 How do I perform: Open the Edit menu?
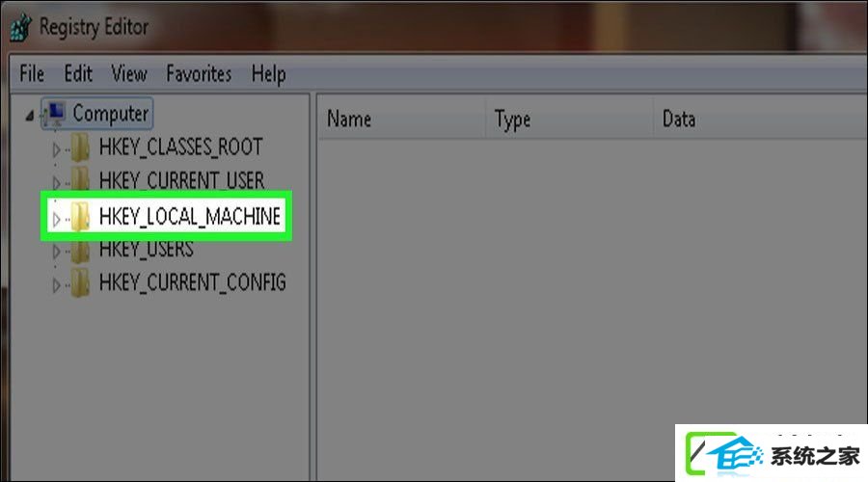click(x=78, y=73)
